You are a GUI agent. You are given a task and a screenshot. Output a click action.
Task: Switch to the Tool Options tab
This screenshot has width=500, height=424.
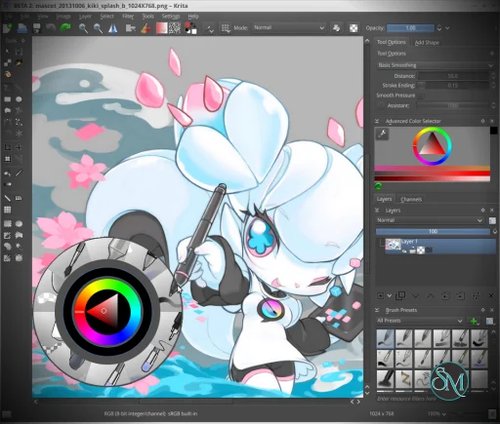point(391,42)
